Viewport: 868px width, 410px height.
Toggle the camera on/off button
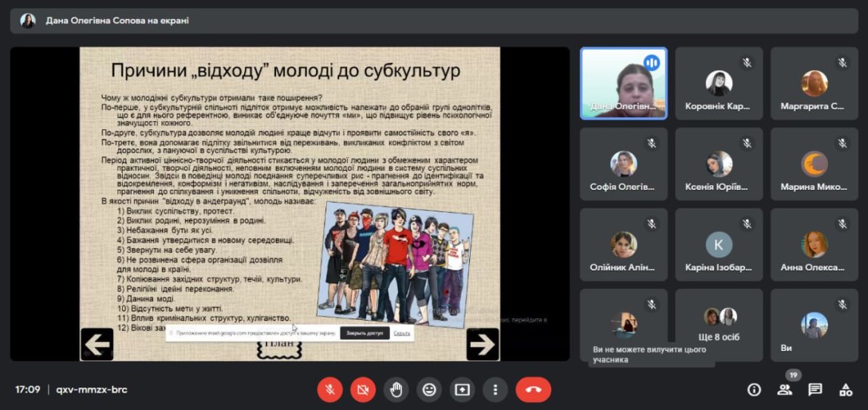point(362,389)
